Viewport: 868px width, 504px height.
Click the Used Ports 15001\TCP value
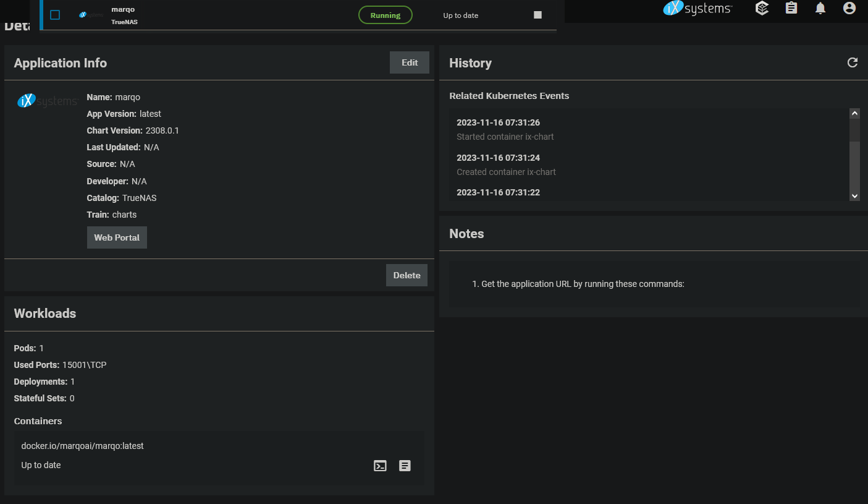pyautogui.click(x=84, y=365)
